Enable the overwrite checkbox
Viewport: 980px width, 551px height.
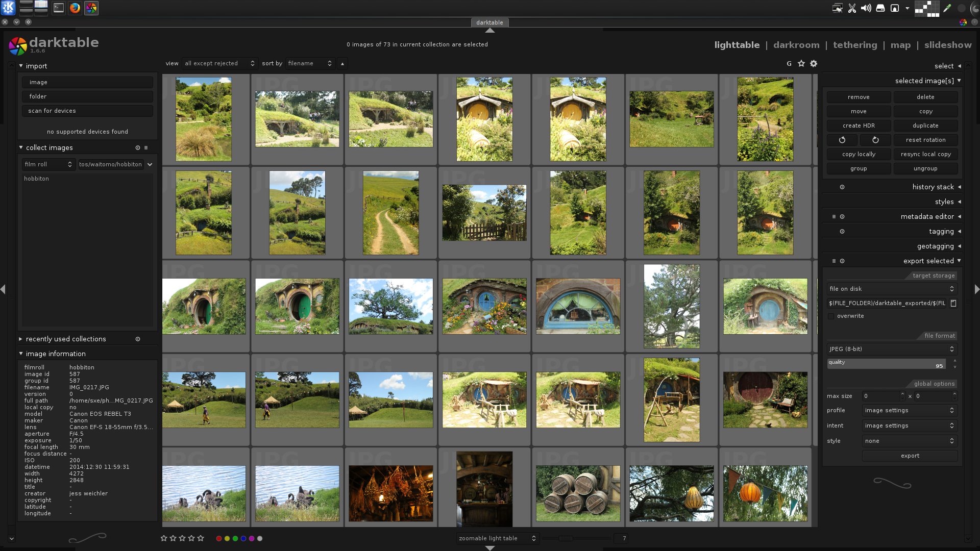[x=831, y=316]
